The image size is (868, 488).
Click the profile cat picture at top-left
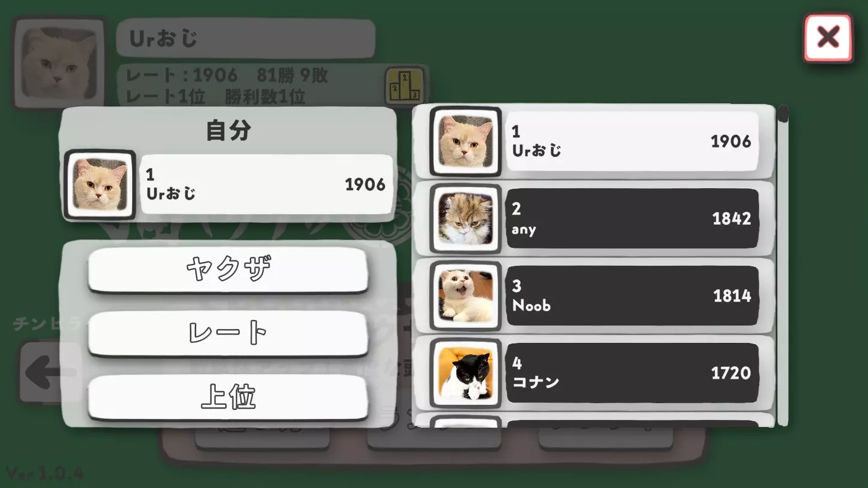coord(59,63)
